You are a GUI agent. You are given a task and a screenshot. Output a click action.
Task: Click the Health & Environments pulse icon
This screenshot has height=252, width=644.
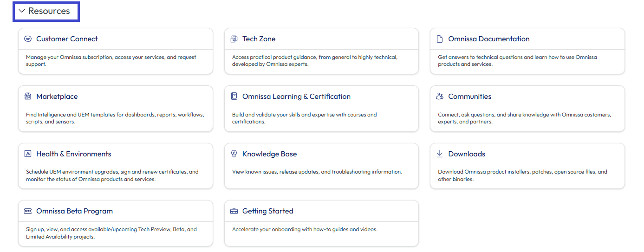[x=28, y=154]
